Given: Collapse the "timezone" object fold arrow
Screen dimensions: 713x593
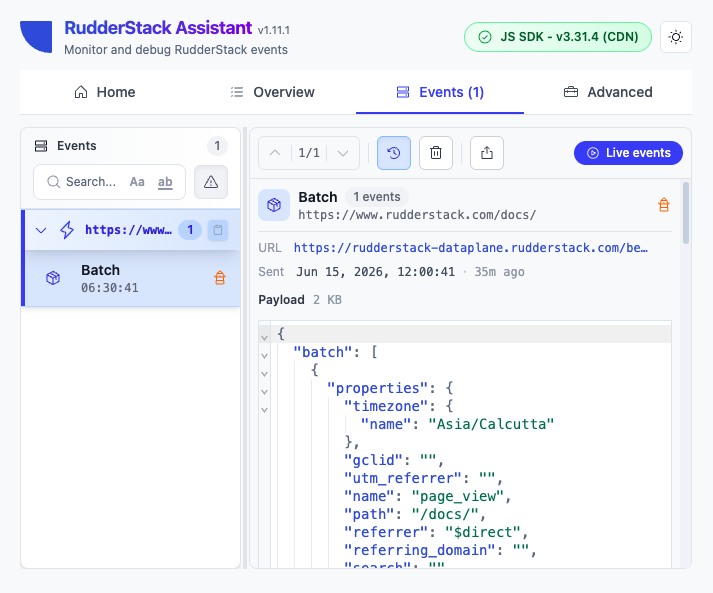Looking at the screenshot, I should pos(264,410).
